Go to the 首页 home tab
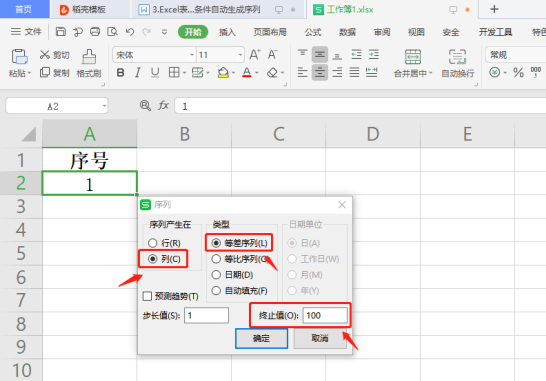This screenshot has height=381, width=546. click(24, 9)
